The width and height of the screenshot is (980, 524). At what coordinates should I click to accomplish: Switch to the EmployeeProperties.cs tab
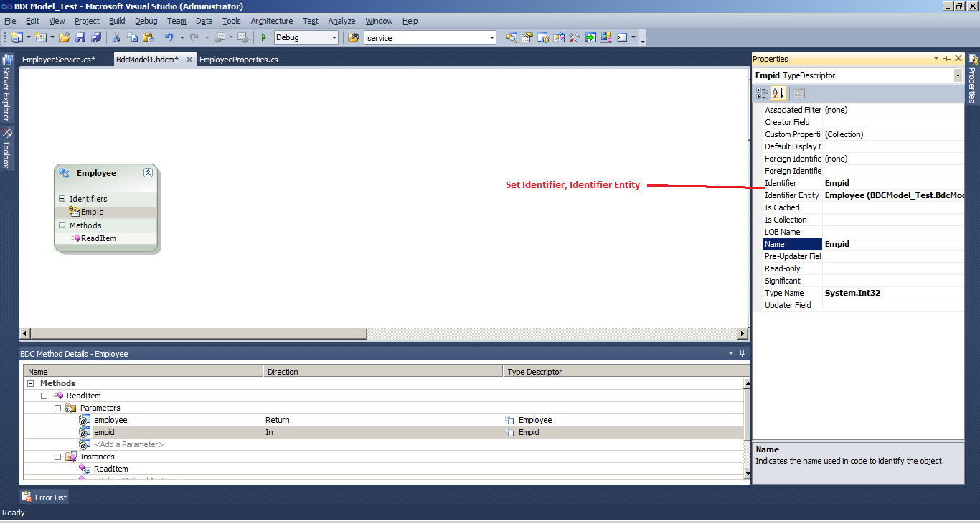pyautogui.click(x=239, y=60)
